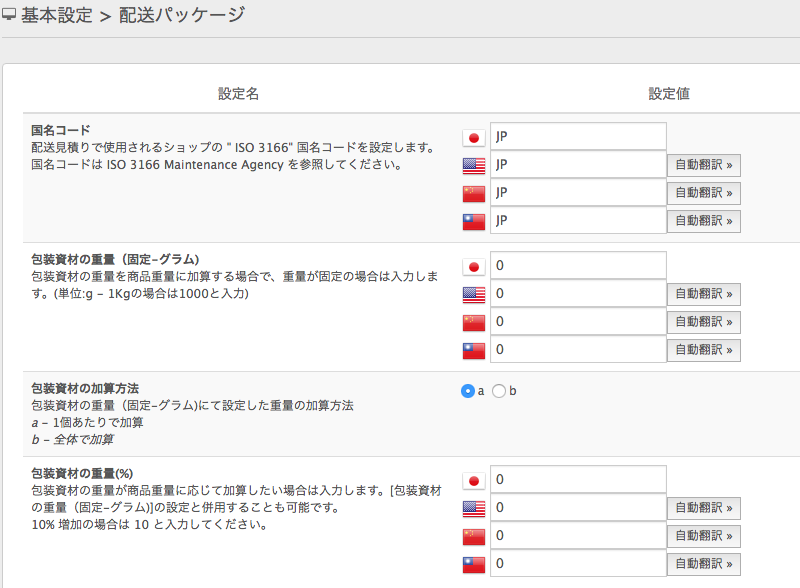The image size is (800, 588).
Task: Click the monitor icon beside 基本設定 heading
Action: (9, 16)
